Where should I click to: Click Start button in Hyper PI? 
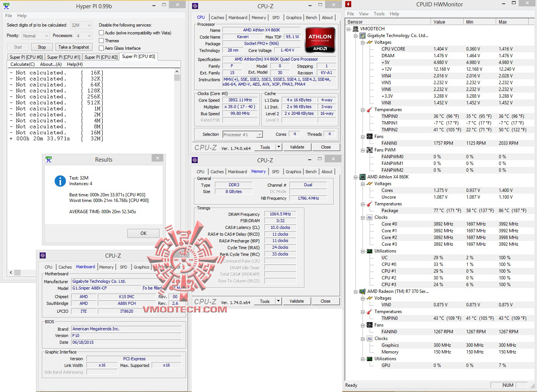[x=18, y=47]
